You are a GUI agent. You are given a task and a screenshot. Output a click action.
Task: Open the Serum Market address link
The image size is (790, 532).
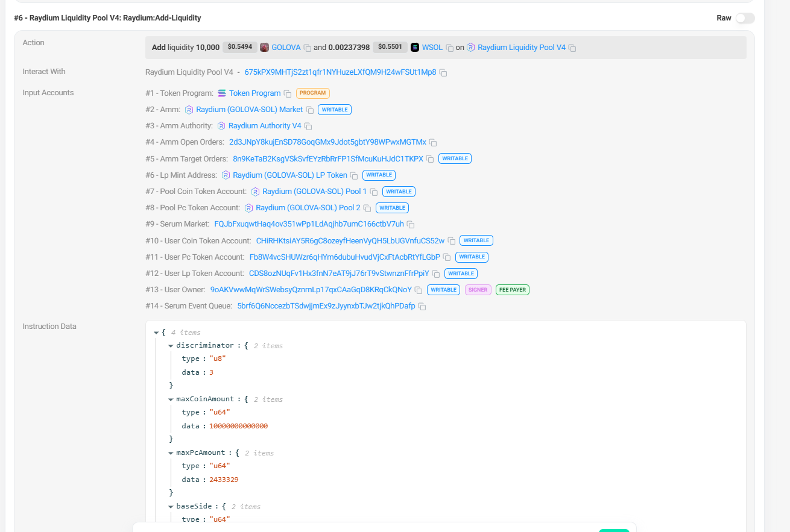click(309, 224)
